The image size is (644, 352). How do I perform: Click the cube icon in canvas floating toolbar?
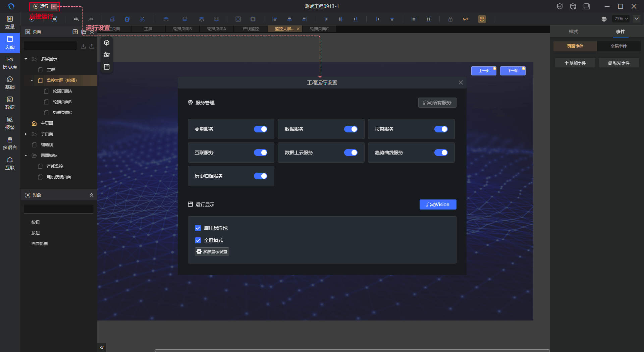click(107, 43)
